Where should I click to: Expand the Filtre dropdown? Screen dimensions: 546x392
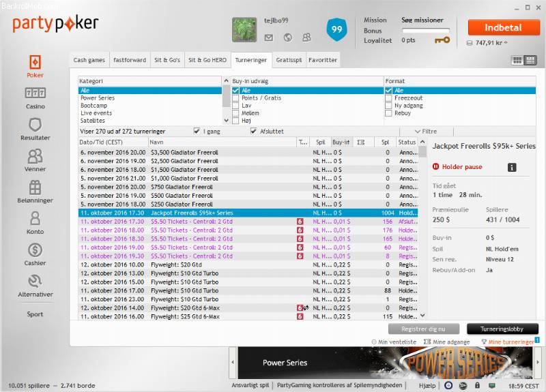tap(426, 132)
